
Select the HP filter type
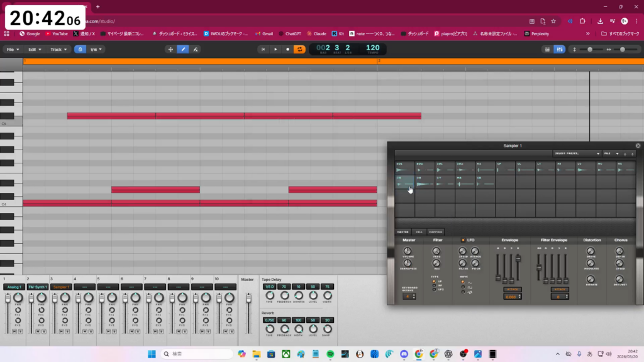pos(433,285)
